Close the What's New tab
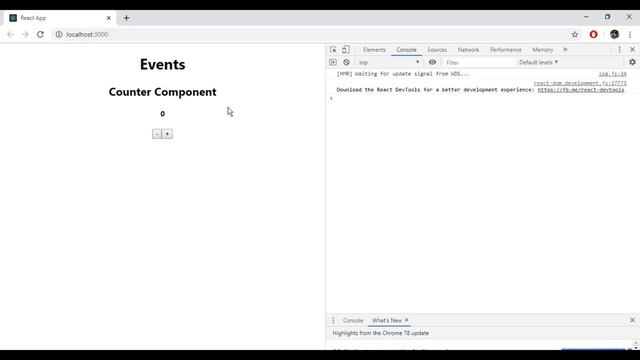Viewport: 640px width, 360px height. click(x=407, y=320)
